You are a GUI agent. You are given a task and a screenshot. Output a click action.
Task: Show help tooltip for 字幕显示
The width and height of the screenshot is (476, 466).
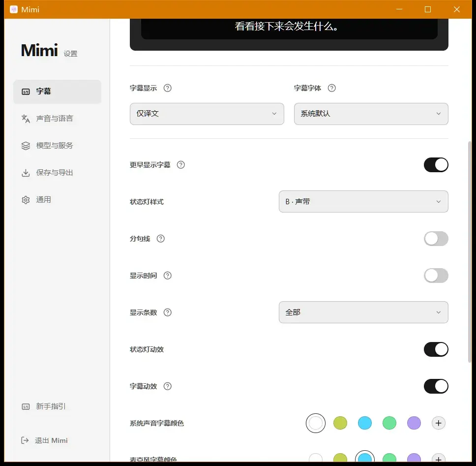[168, 88]
